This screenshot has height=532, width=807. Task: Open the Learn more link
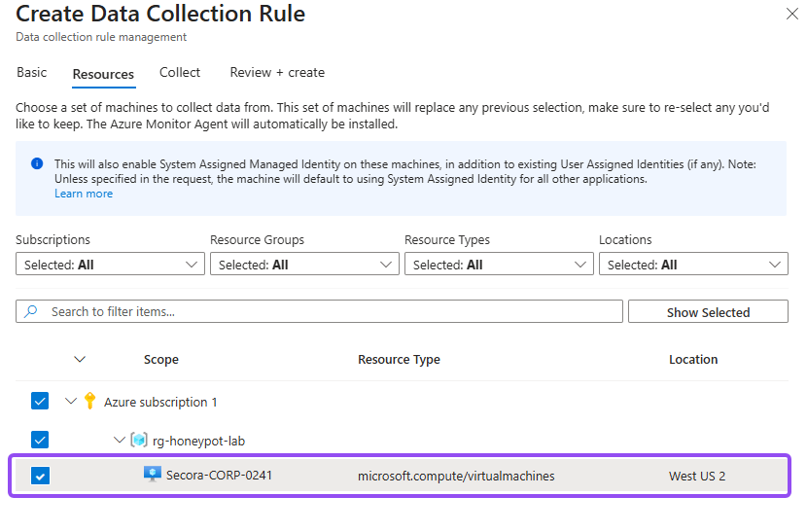pos(84,194)
